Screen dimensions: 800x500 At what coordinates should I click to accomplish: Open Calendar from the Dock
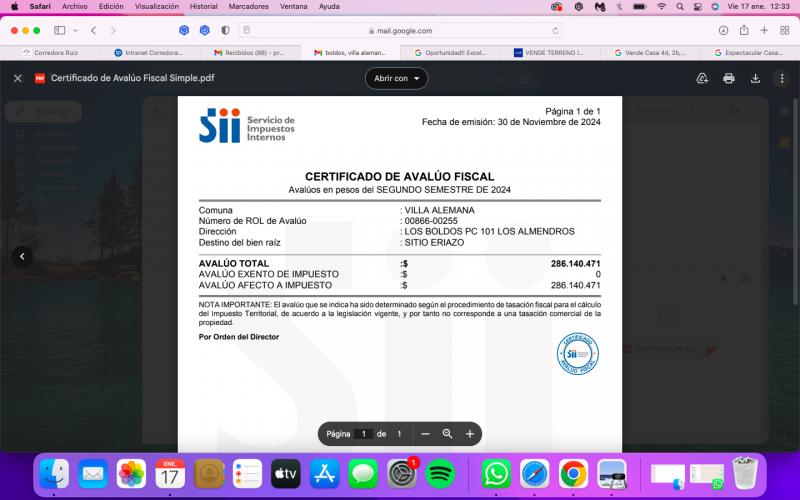170,474
